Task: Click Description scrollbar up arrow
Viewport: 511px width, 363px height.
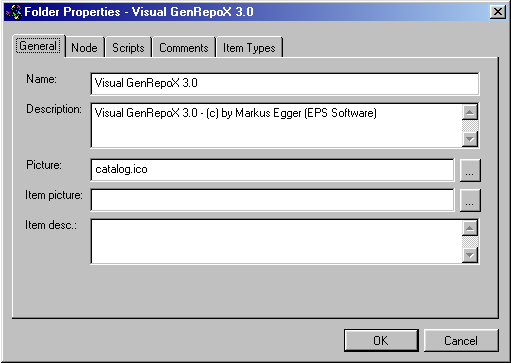Action: coord(470,112)
